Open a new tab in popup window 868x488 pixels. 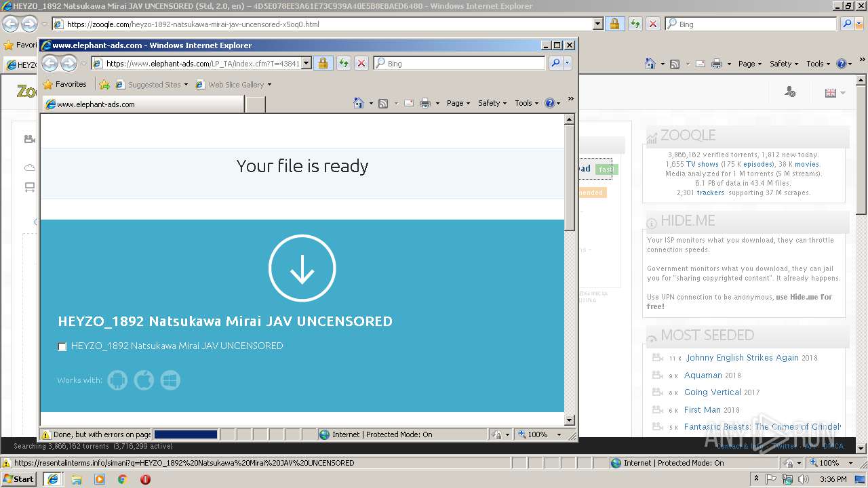pyautogui.click(x=254, y=104)
